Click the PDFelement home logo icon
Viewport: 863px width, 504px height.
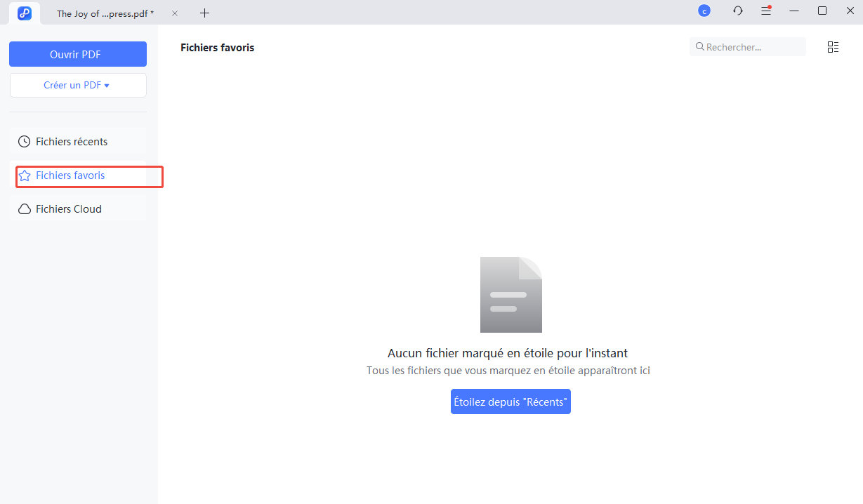tap(25, 13)
